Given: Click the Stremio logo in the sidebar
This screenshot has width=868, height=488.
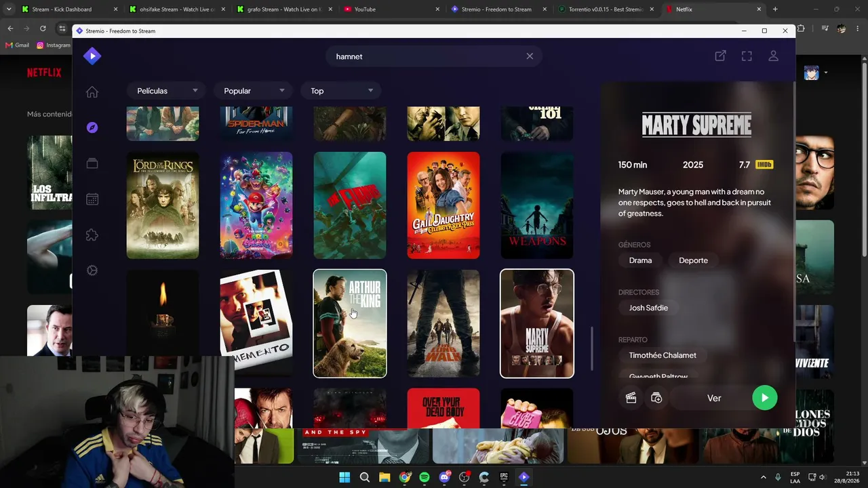Looking at the screenshot, I should (92, 56).
